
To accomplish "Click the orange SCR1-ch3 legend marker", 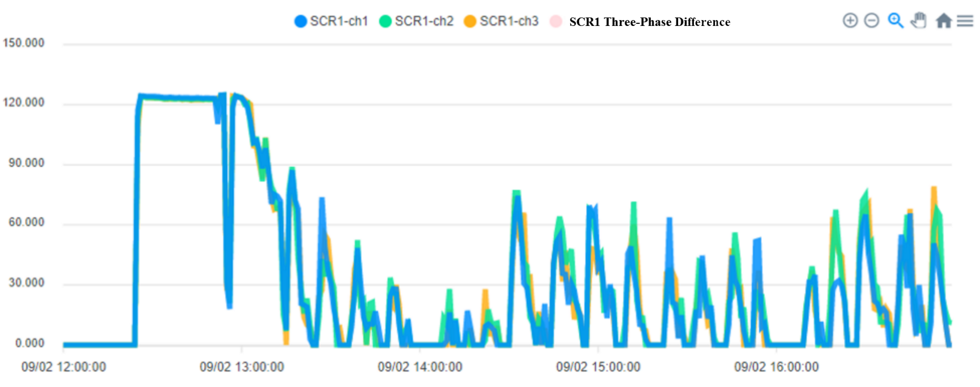I will coord(470,21).
